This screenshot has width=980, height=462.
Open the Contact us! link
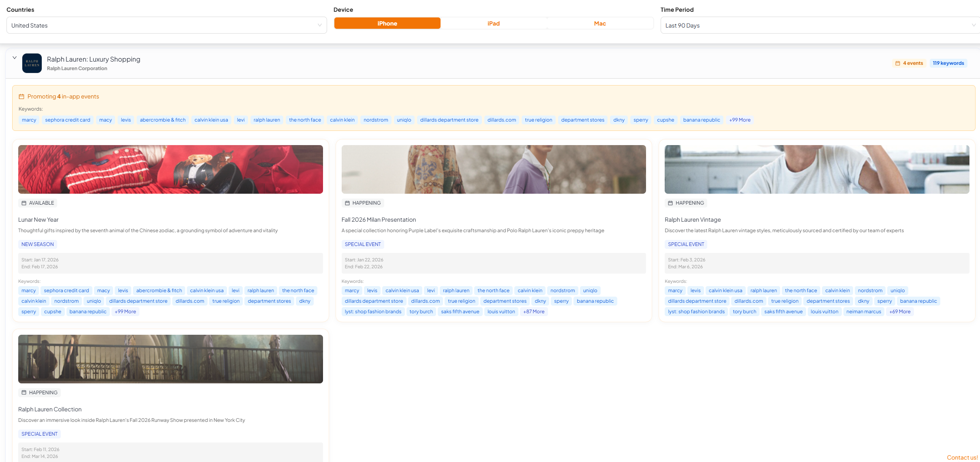962,458
